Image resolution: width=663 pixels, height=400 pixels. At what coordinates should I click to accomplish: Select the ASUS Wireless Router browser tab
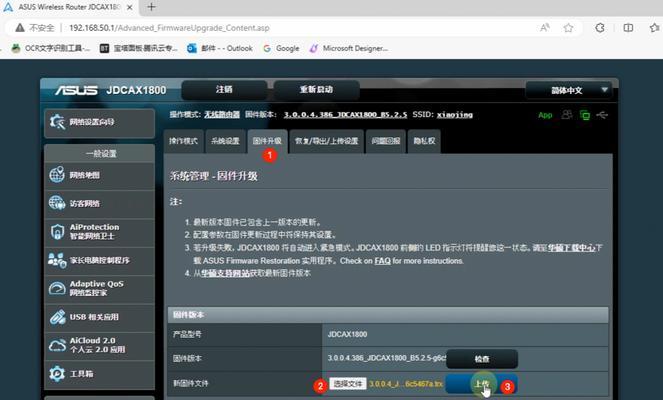[x=68, y=7]
